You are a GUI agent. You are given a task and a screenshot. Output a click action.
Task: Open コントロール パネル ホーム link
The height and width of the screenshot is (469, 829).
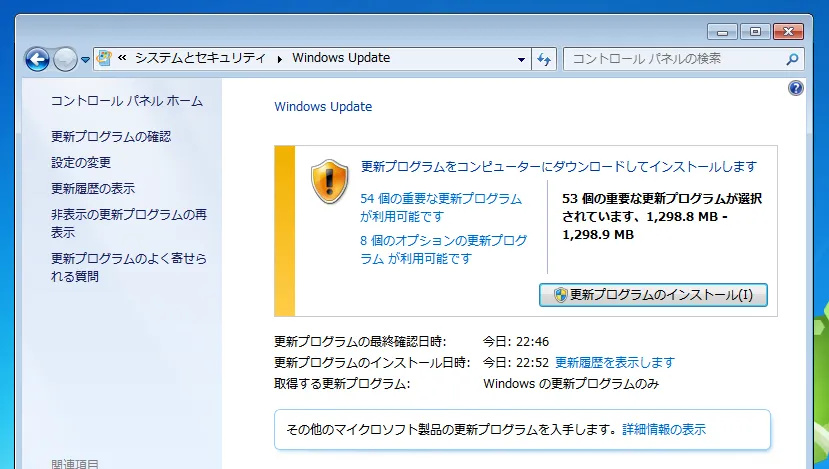click(x=127, y=101)
